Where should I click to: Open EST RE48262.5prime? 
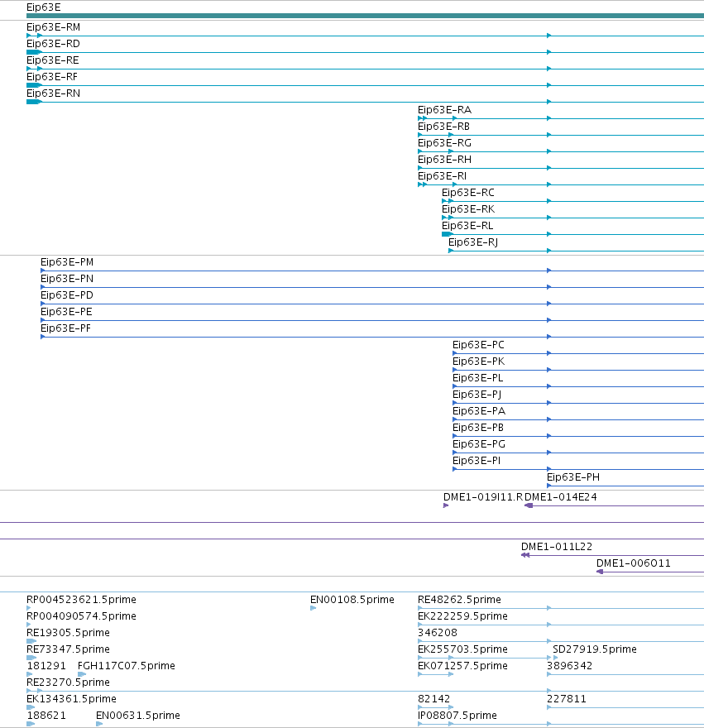click(x=459, y=600)
